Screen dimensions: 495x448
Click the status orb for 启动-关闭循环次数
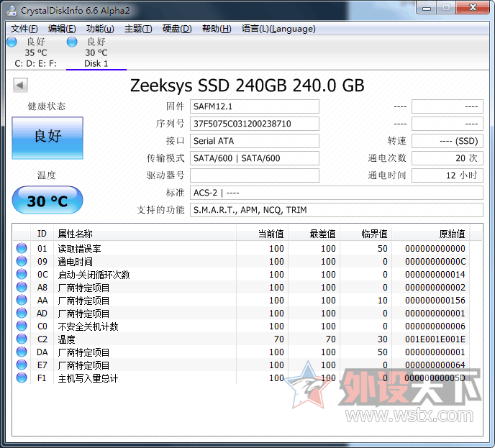pos(22,274)
